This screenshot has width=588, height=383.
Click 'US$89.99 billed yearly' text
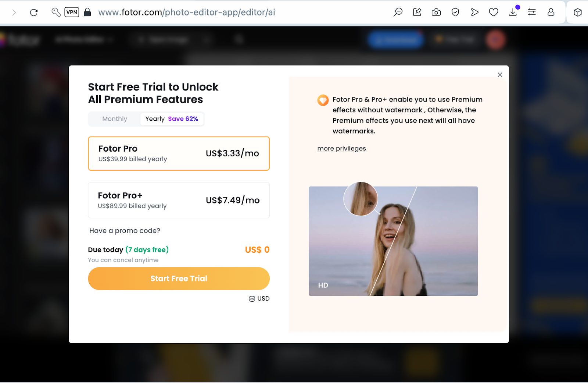pos(132,206)
